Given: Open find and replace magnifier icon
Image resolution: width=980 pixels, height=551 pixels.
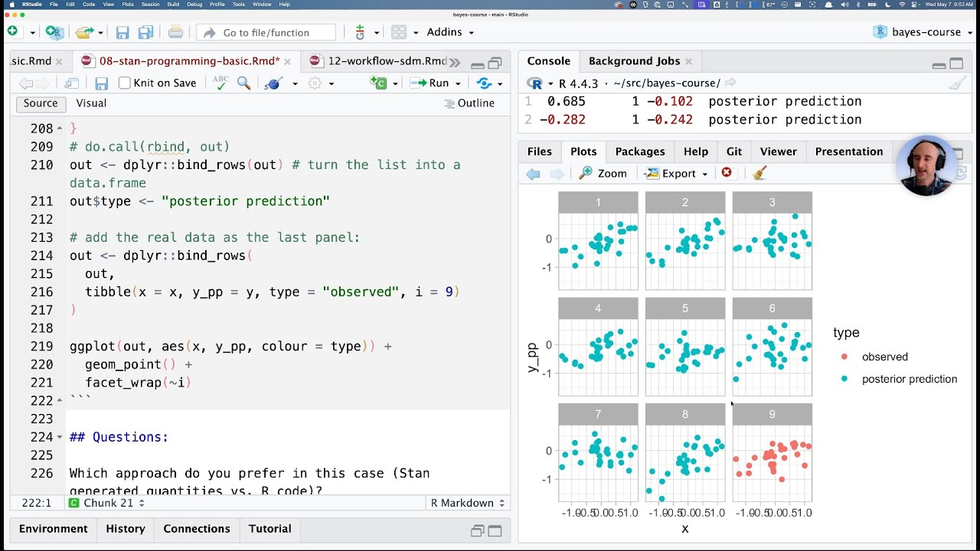Looking at the screenshot, I should 244,83.
